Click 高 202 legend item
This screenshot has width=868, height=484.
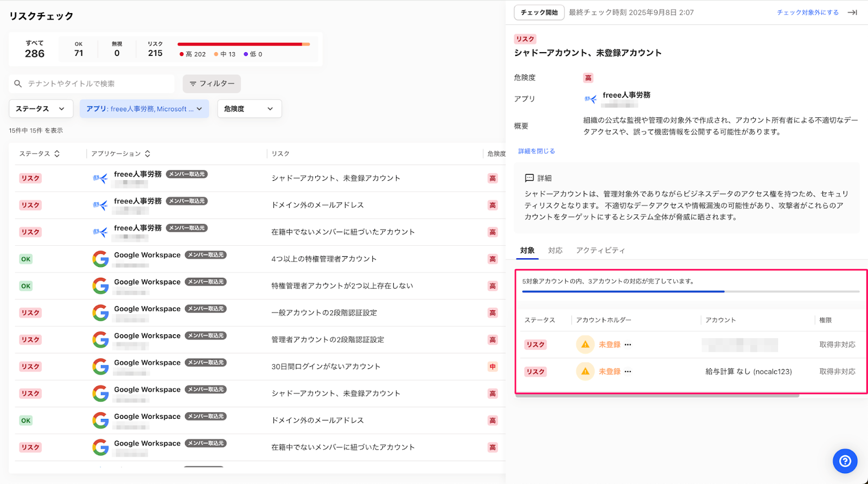tap(193, 54)
